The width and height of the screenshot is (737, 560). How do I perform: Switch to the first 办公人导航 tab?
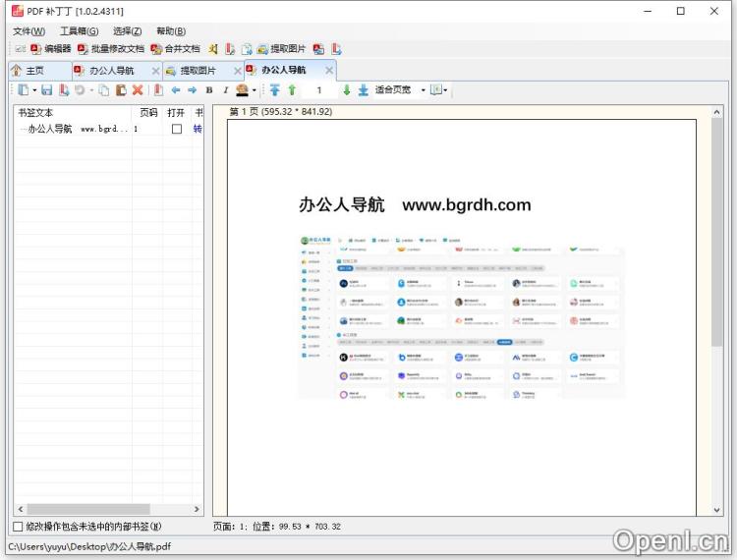tap(112, 71)
